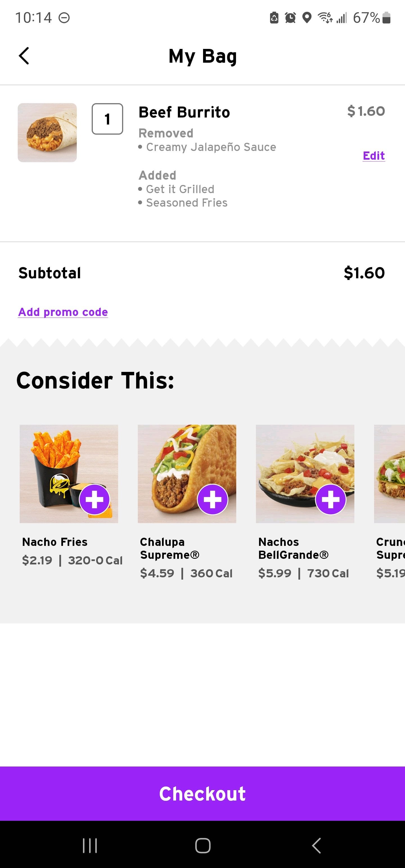Tap the Beef Burrito item title

coord(184,112)
